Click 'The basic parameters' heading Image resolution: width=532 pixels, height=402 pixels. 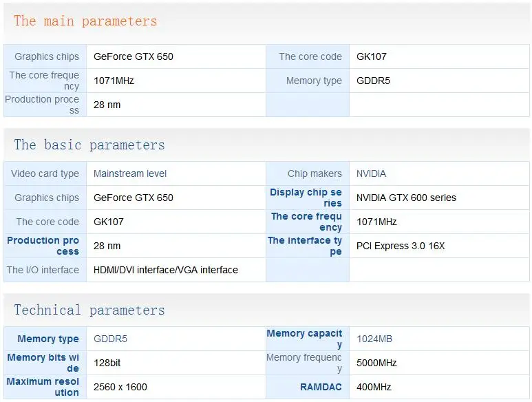(89, 145)
